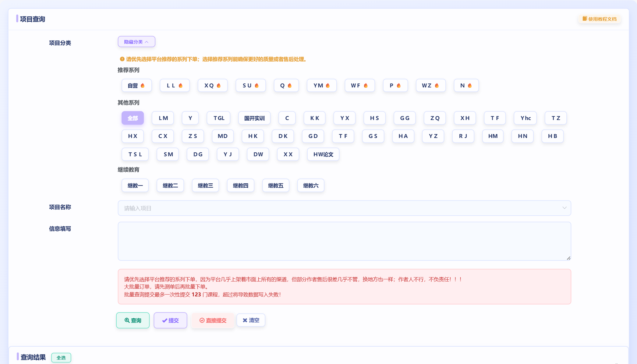Select the XQ series with flame icon
The height and width of the screenshot is (364, 637).
point(212,86)
